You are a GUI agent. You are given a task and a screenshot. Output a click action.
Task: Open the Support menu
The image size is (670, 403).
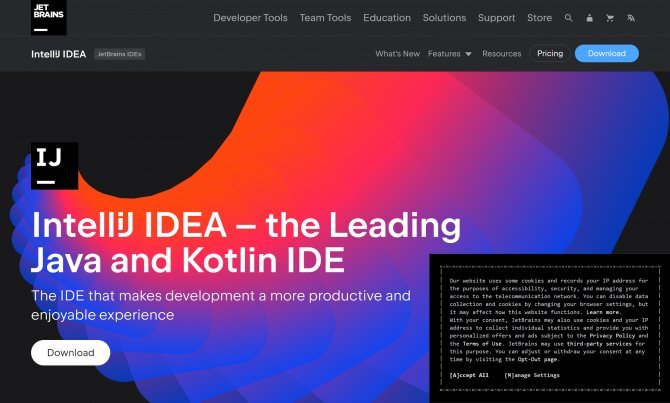[497, 18]
